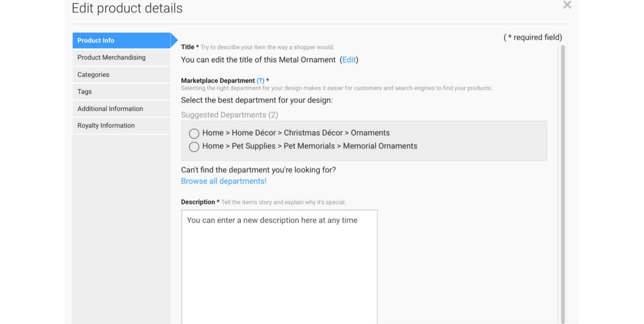Image resolution: width=644 pixels, height=324 pixels.
Task: Select the Christmas Décor Ornaments radio button
Action: pos(194,134)
